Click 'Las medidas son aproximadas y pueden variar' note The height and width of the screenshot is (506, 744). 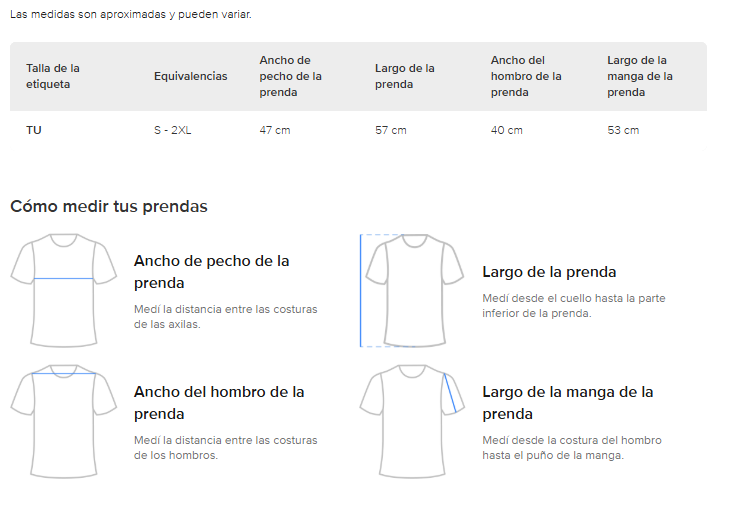pyautogui.click(x=130, y=14)
